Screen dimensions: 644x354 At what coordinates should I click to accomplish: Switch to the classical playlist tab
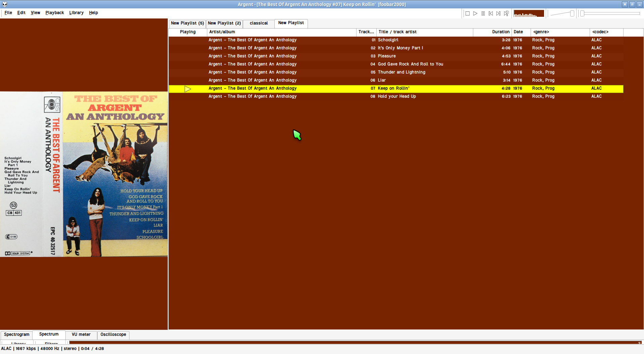(x=259, y=23)
